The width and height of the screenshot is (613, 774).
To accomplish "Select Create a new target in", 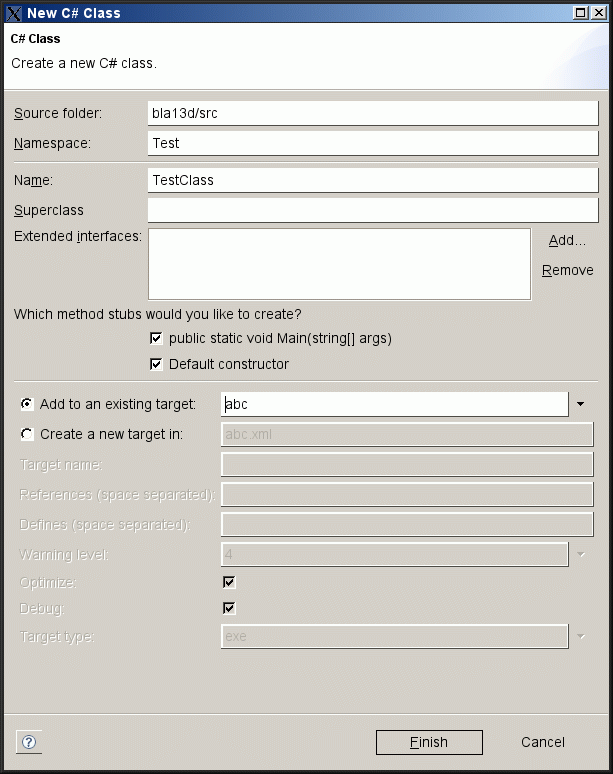I will 27,434.
